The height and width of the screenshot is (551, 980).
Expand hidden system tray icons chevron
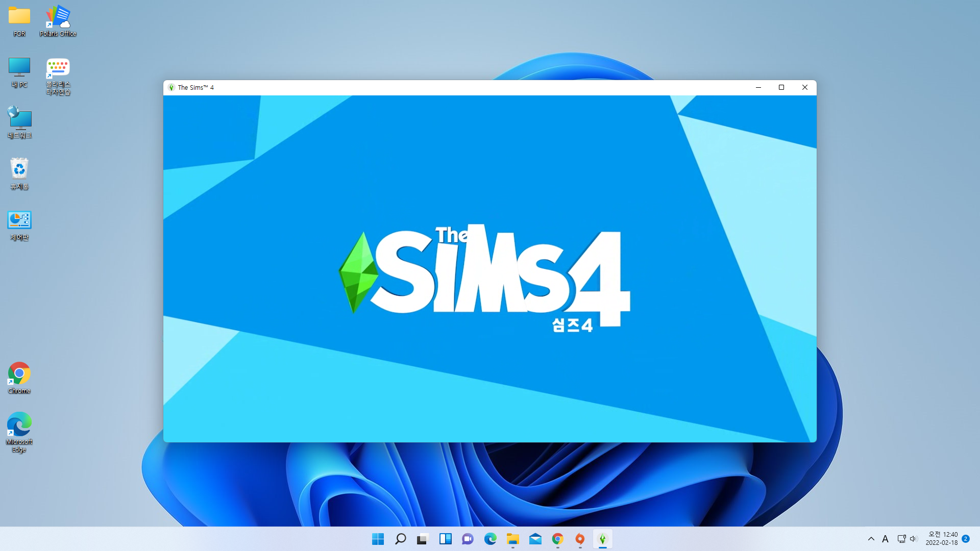tap(871, 539)
